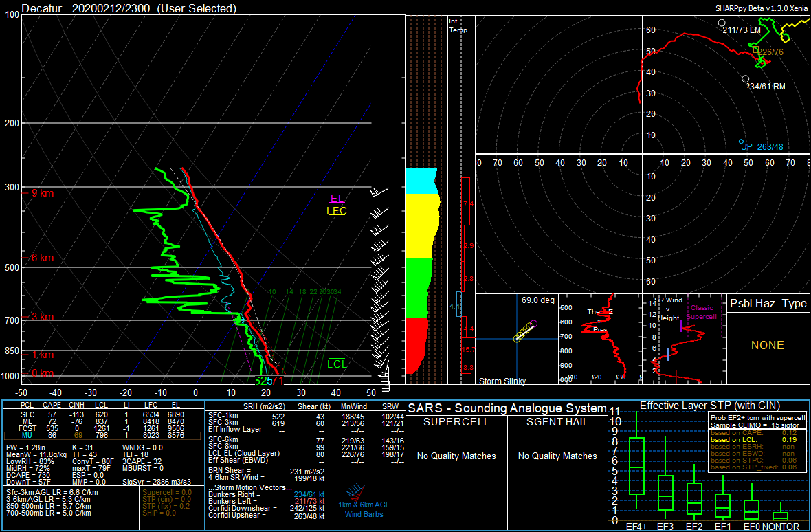Click the right mover circle beside 234/61 RM

pos(745,79)
